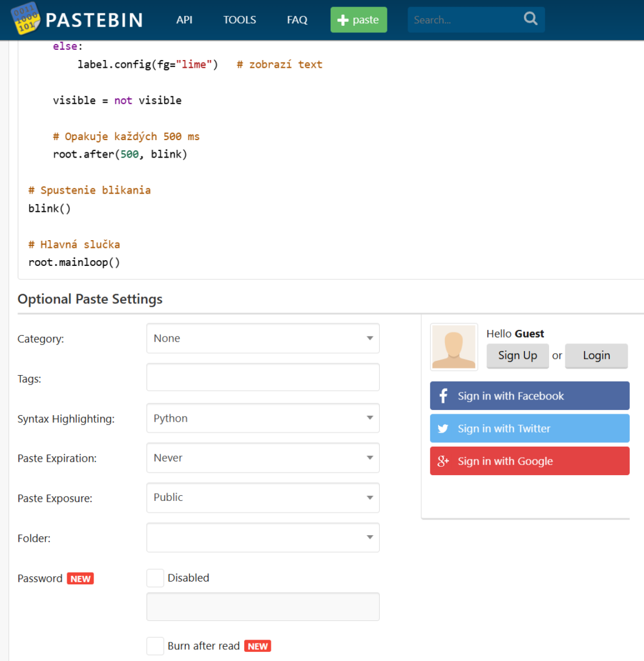
Task: Click the Pastebin logo icon
Action: click(x=25, y=19)
